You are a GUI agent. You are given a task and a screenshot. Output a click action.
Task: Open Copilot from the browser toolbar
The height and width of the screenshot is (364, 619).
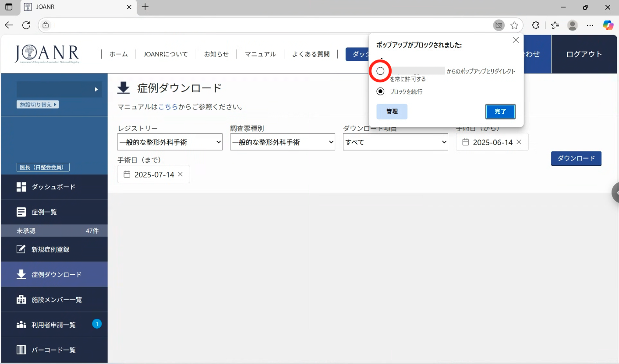coord(608,25)
